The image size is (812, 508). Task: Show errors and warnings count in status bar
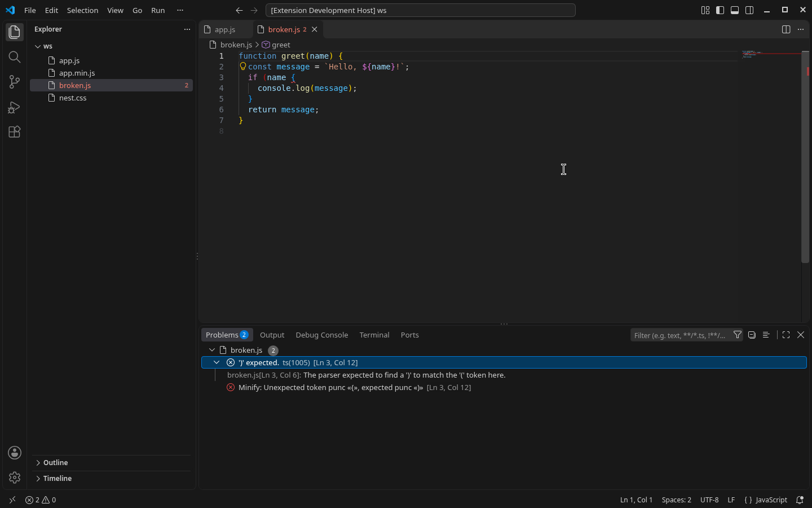41,500
